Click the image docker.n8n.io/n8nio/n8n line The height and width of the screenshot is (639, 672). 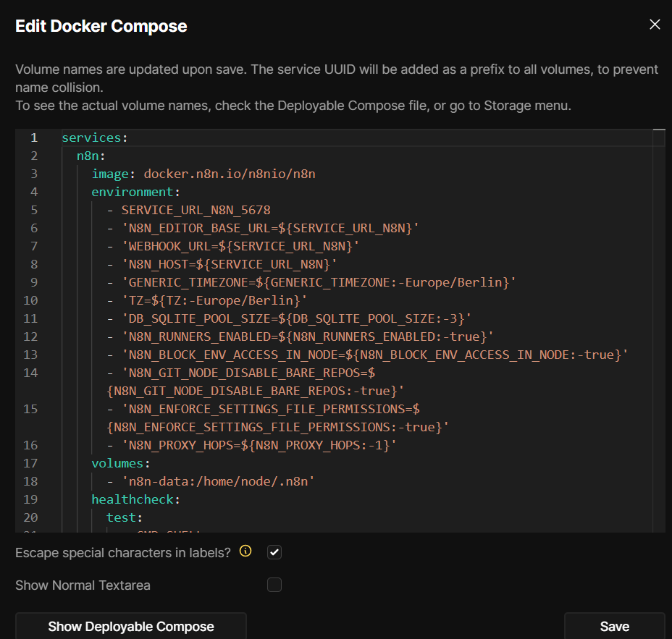203,174
